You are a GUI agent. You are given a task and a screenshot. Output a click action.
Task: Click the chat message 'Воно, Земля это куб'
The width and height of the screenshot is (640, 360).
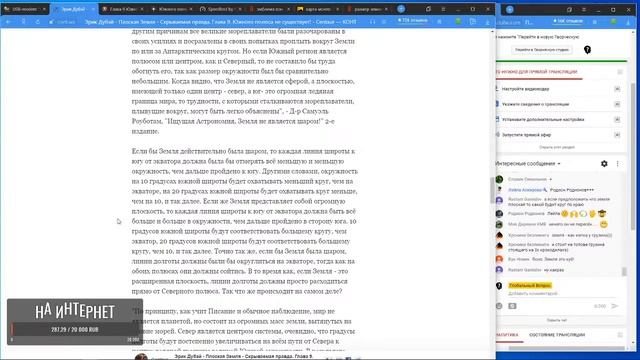553,259
